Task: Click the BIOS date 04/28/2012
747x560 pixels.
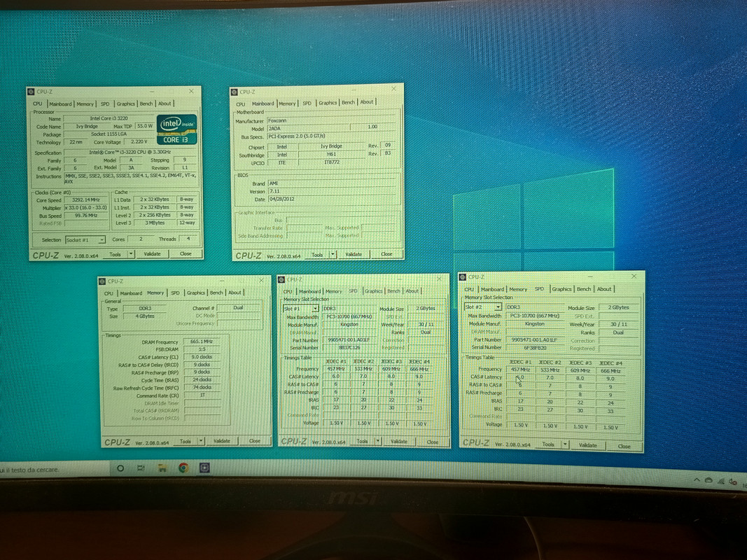Action: click(333, 199)
